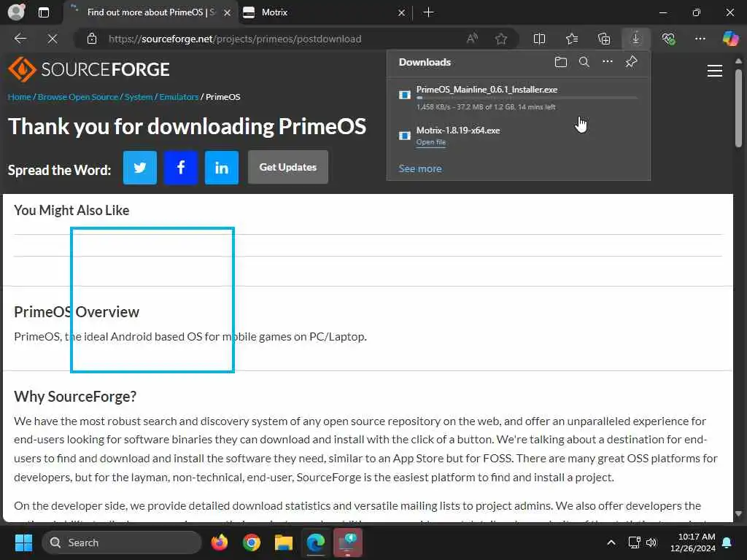Viewport: 747px width, 560px height.
Task: Launch Chrome from the taskbar
Action: 252,542
